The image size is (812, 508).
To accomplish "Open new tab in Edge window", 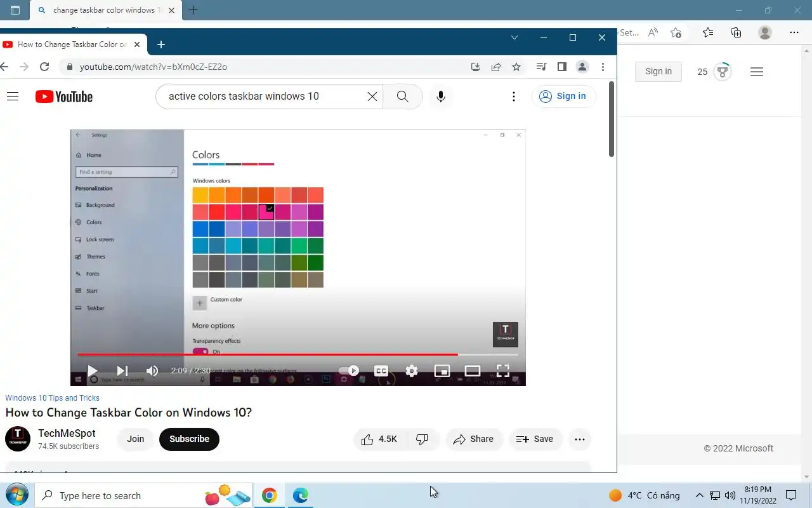I will tap(193, 10).
